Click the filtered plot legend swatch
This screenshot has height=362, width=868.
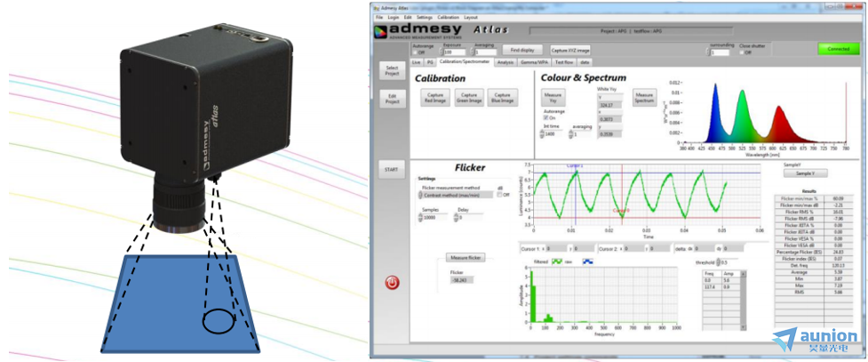pyautogui.click(x=557, y=261)
